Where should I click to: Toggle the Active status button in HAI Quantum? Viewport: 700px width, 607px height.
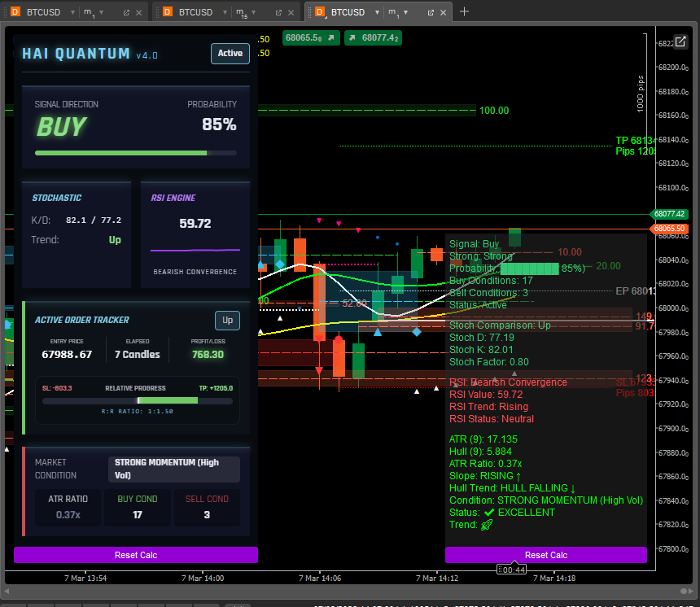(x=230, y=54)
